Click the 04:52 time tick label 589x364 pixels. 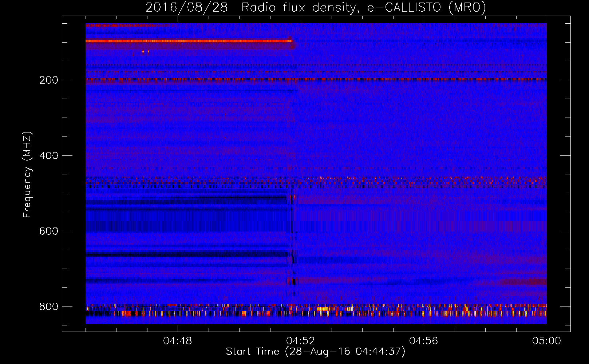click(x=300, y=341)
